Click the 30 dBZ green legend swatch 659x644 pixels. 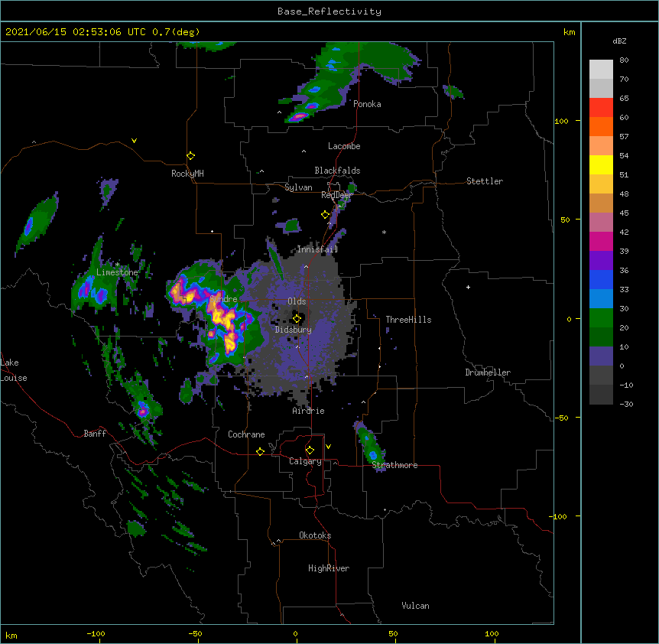(x=601, y=318)
